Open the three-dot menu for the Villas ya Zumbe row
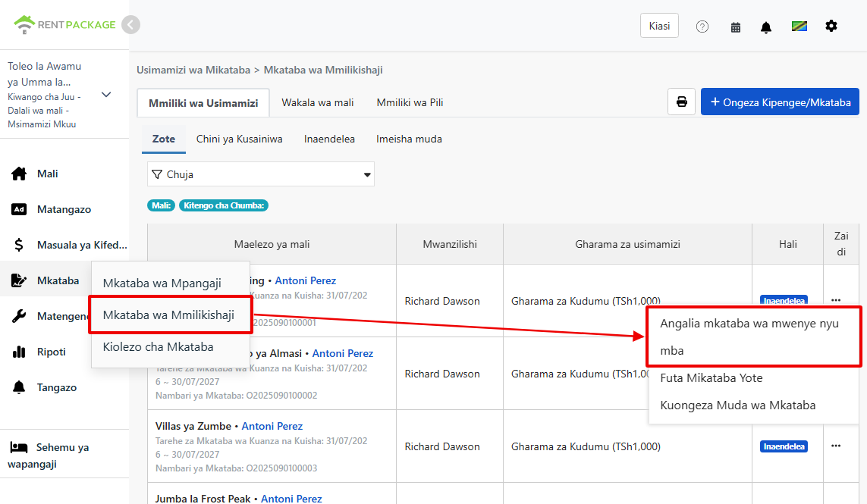The width and height of the screenshot is (867, 504). (835, 446)
